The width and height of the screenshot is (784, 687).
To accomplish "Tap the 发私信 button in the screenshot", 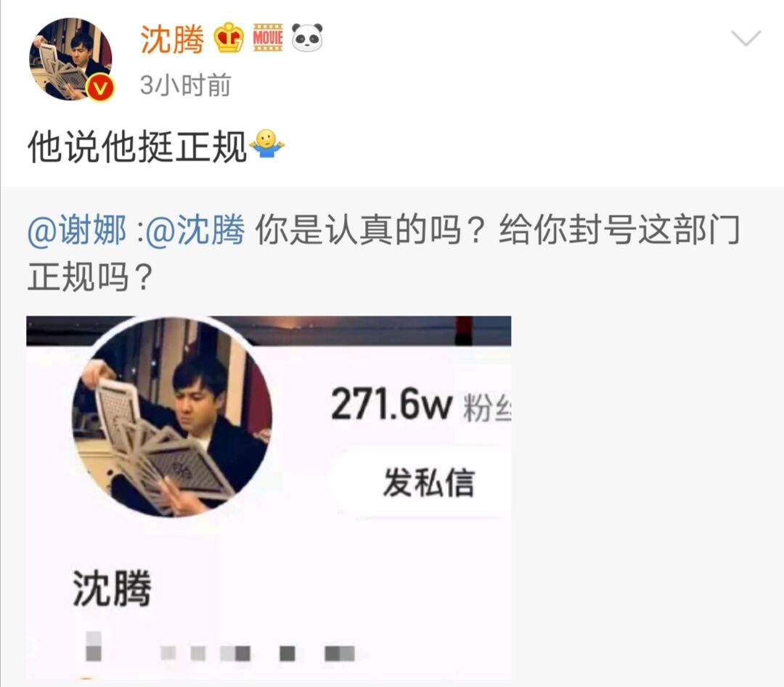I will point(428,482).
